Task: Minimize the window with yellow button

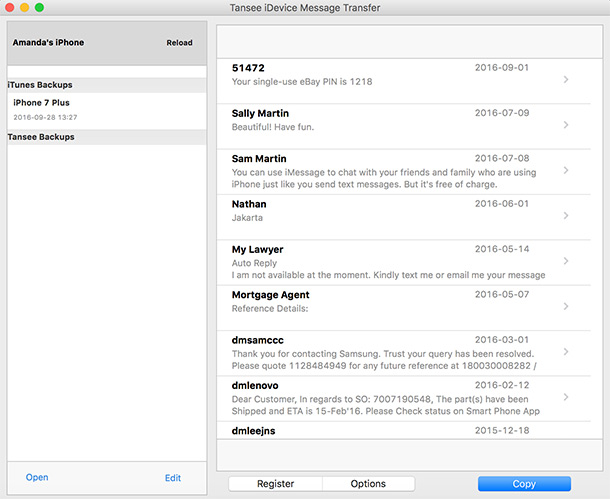Action: coord(24,8)
